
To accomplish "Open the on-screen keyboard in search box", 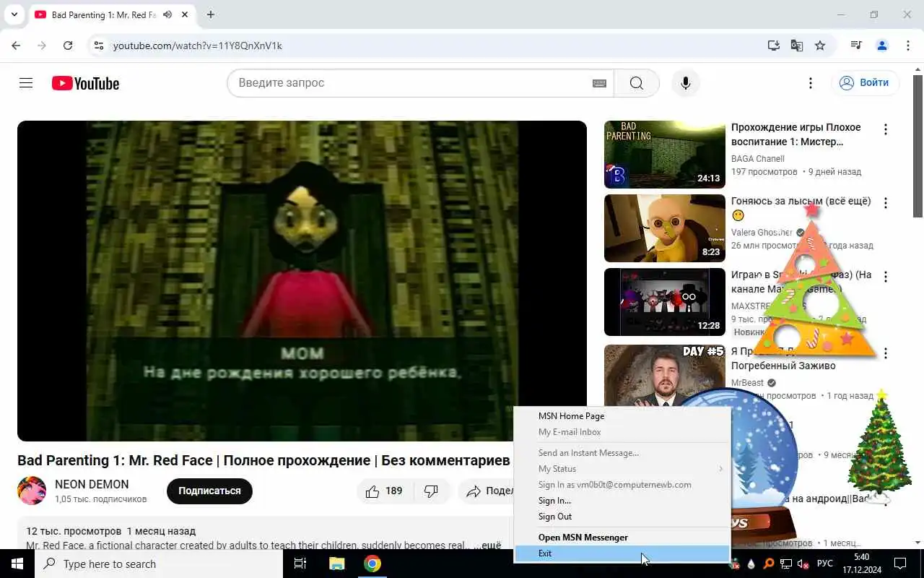I will click(x=599, y=83).
